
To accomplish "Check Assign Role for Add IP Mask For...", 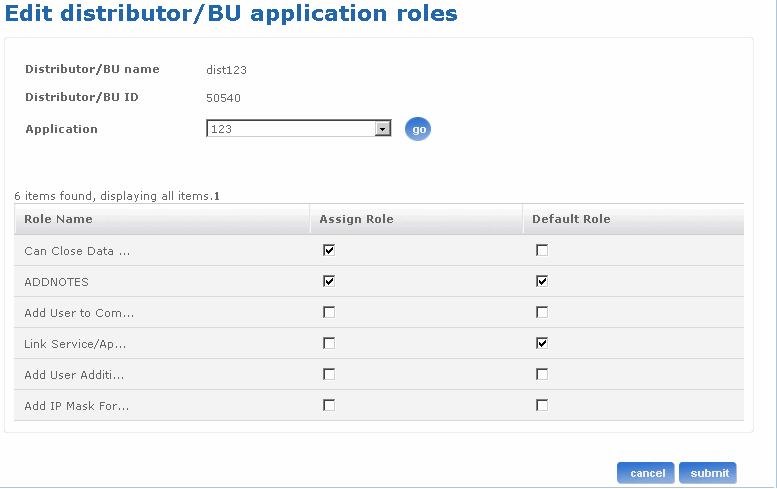I will click(x=329, y=405).
